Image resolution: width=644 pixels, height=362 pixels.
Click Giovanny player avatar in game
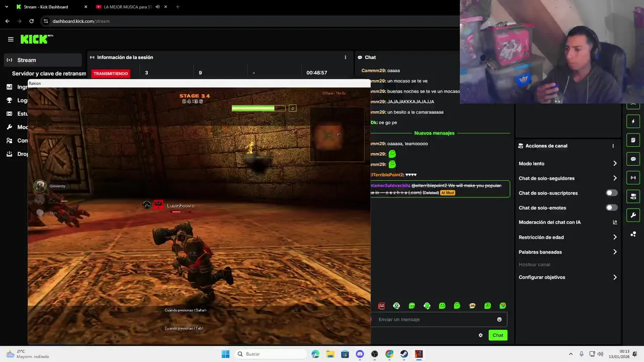click(40, 186)
